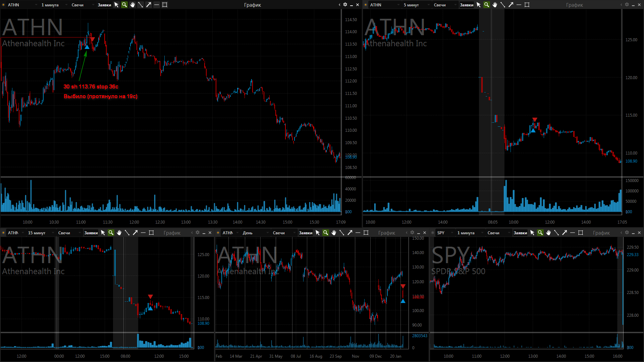Open settings gear of День chart
This screenshot has width=644, height=362.
pyautogui.click(x=412, y=233)
